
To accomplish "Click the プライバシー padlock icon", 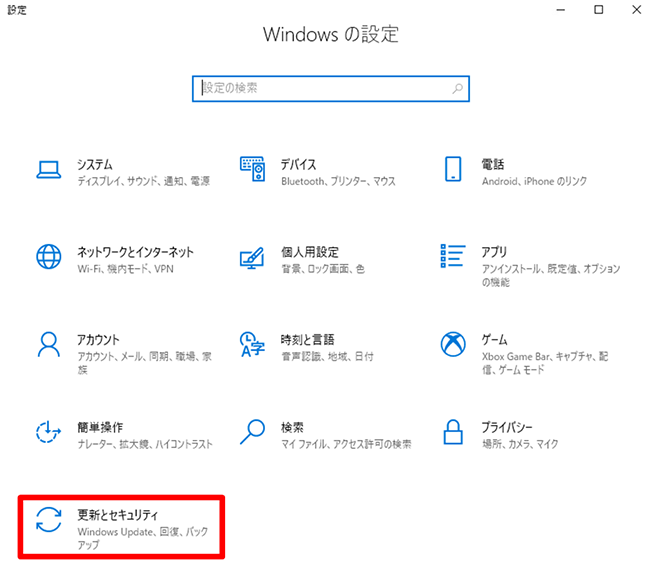I will point(453,432).
